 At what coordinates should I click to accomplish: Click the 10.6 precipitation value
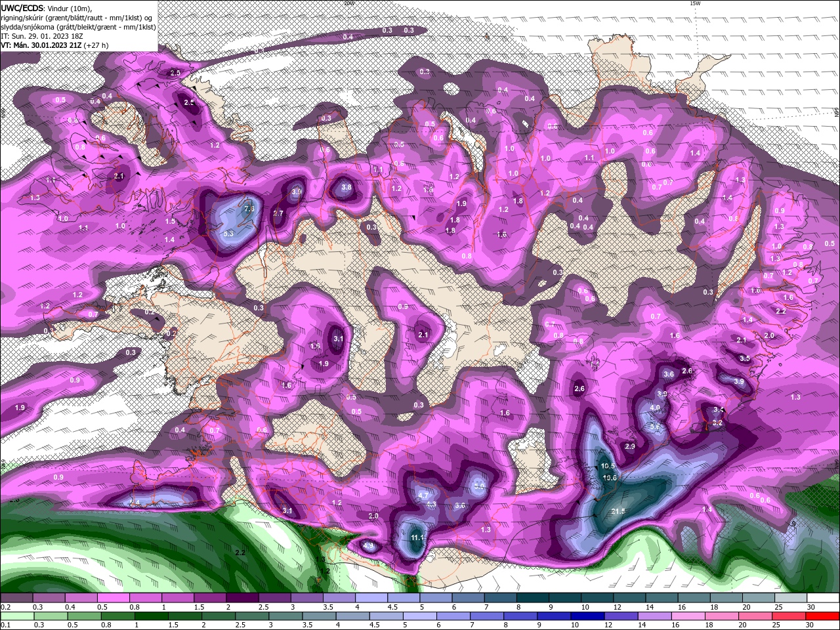pos(610,478)
